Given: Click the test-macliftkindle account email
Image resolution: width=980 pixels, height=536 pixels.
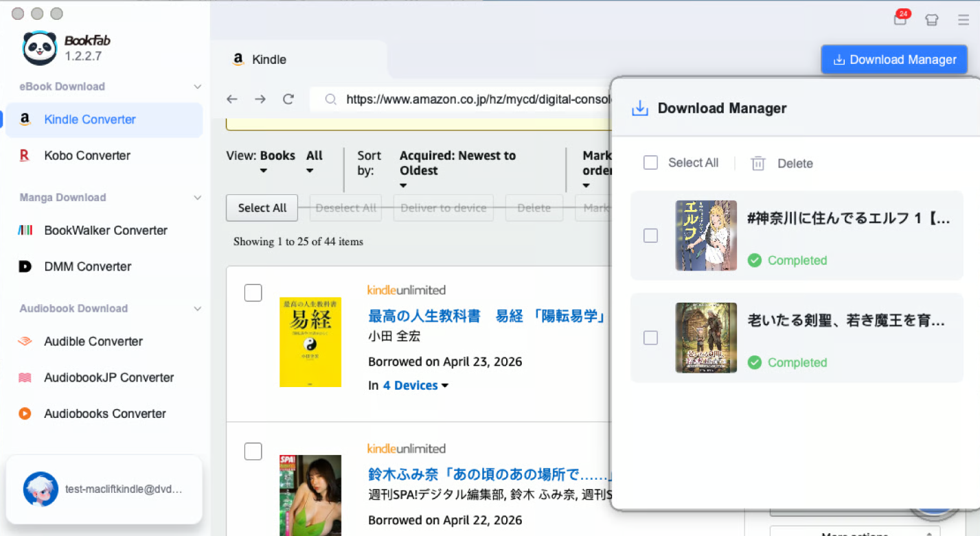Looking at the screenshot, I should 125,489.
